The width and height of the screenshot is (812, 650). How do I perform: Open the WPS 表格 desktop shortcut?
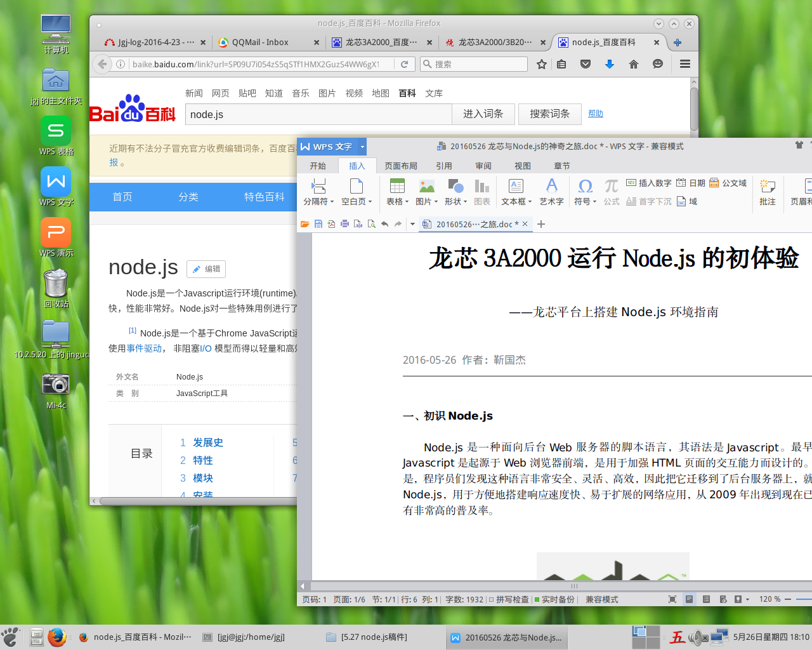click(56, 136)
